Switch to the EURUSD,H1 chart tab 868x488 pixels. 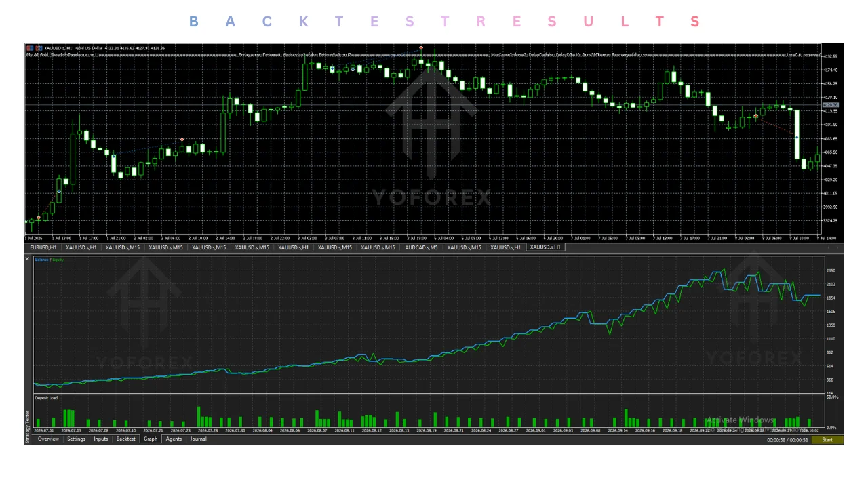[x=43, y=247]
